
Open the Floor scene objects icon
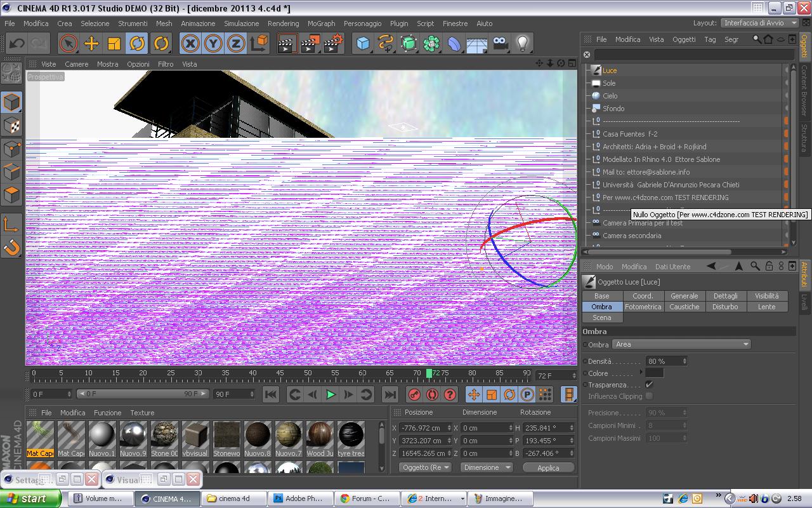[x=477, y=44]
